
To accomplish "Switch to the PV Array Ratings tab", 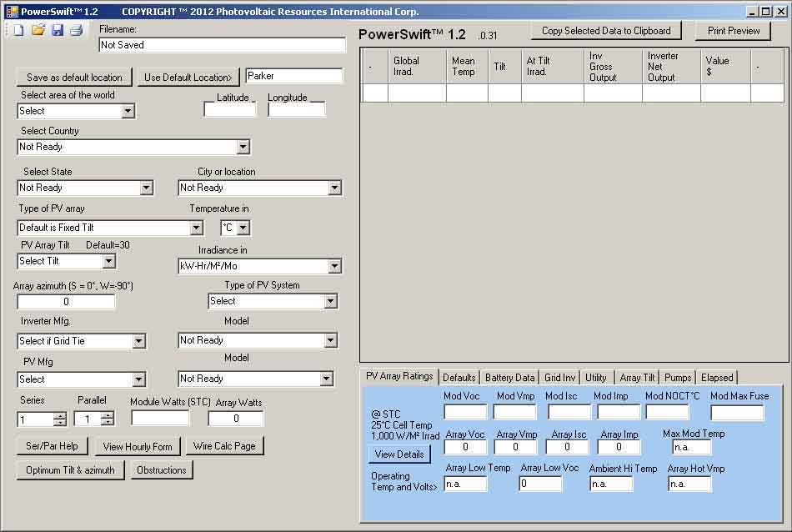I will point(399,376).
